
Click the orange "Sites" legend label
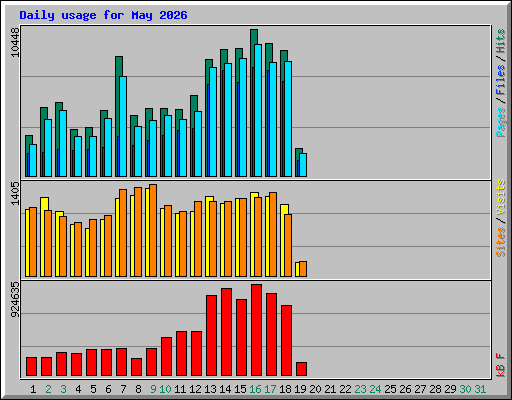click(500, 242)
